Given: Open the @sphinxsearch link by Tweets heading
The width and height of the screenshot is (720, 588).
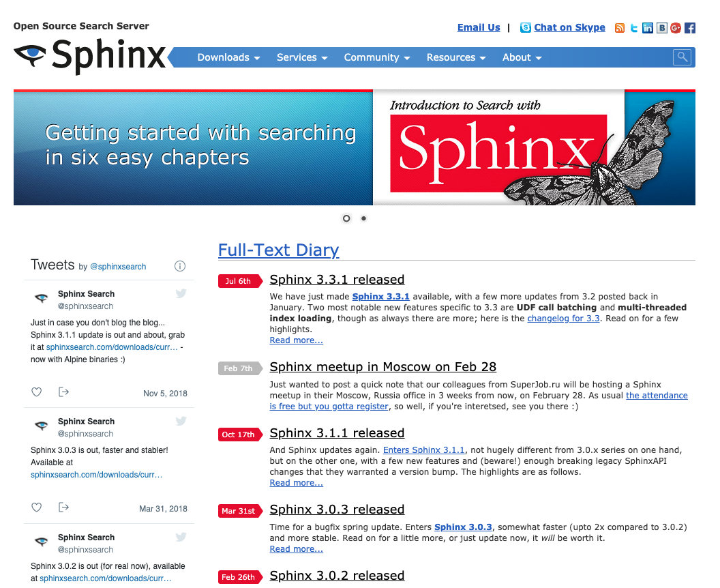Looking at the screenshot, I should pyautogui.click(x=118, y=267).
